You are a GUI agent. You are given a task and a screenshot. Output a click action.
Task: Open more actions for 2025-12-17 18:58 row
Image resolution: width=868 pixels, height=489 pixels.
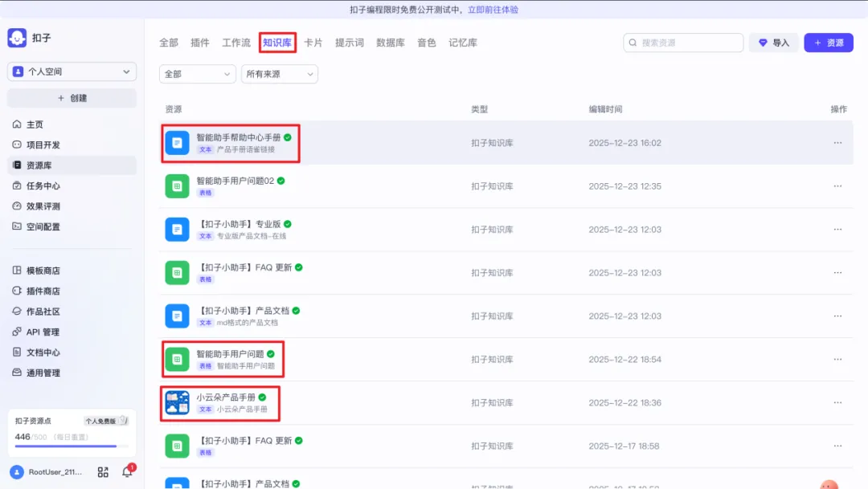pos(837,446)
